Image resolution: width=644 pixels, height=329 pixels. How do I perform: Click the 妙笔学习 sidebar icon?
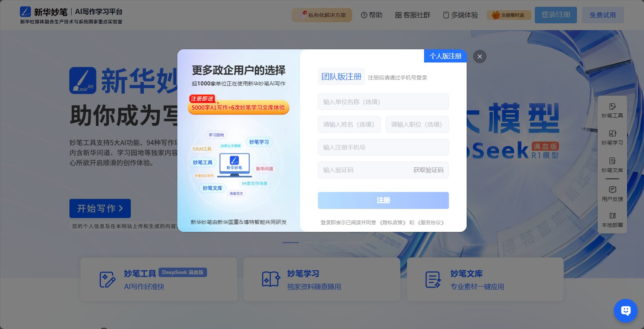(612, 138)
